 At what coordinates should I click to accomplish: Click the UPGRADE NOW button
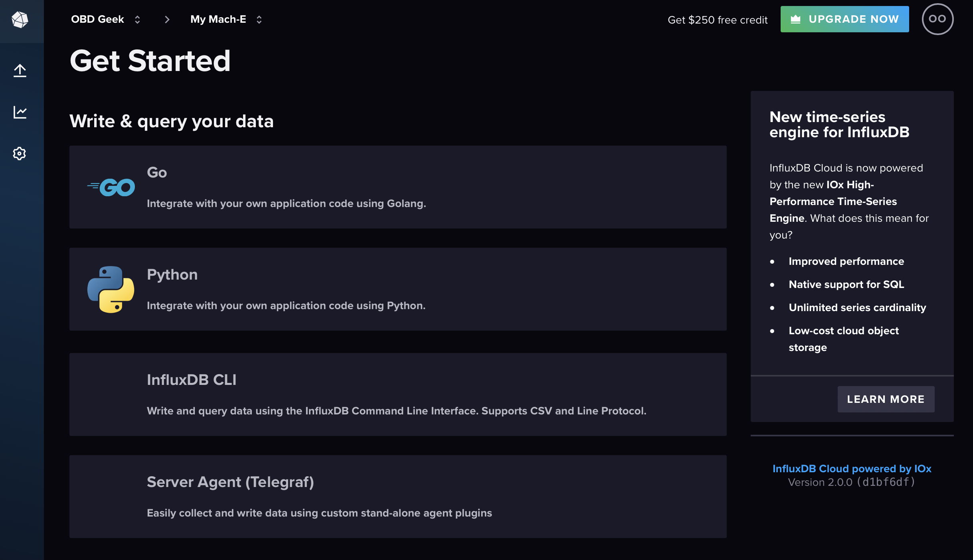(x=844, y=19)
